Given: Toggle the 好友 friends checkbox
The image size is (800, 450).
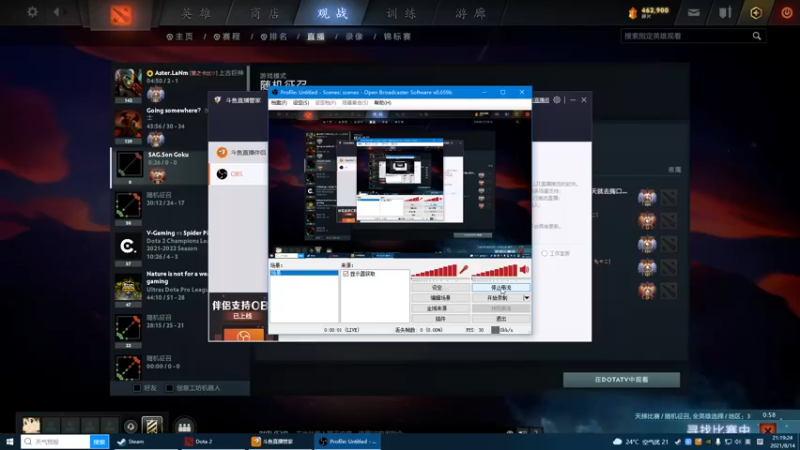Looking at the screenshot, I should click(137, 388).
